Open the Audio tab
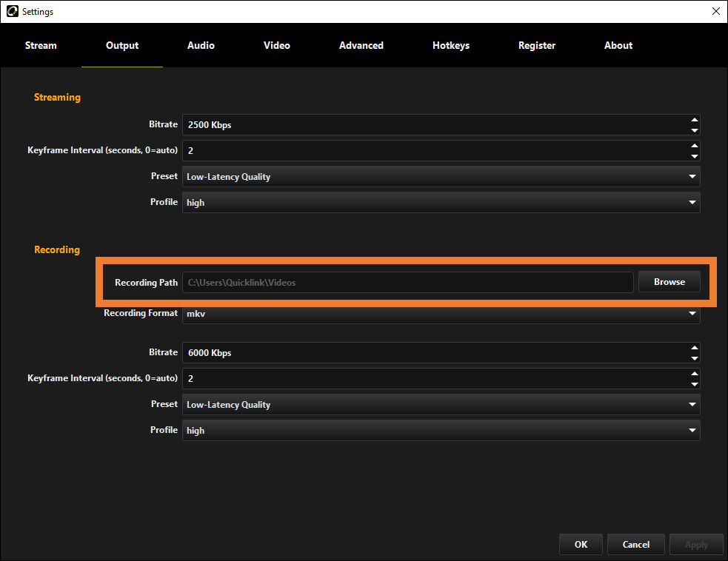Viewport: 728px width, 561px height. (x=201, y=45)
